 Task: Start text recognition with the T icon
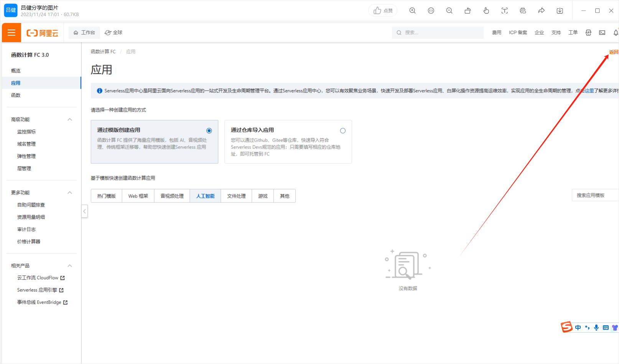[x=505, y=11]
